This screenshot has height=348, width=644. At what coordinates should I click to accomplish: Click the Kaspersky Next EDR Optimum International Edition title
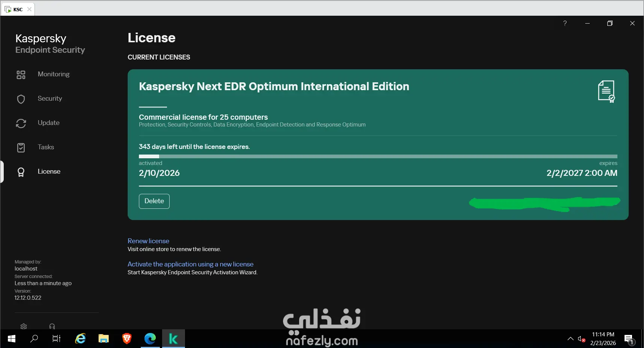coord(274,86)
